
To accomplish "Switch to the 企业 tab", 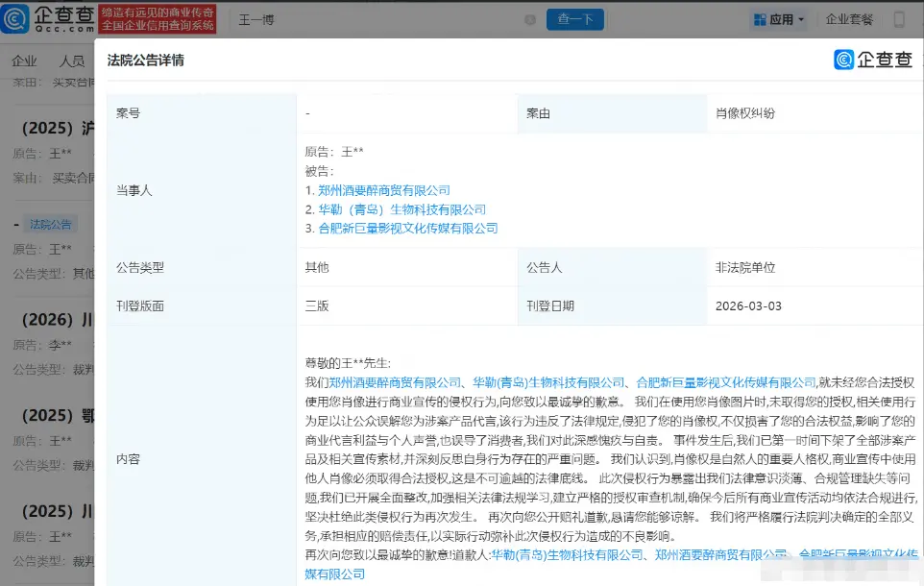I will pyautogui.click(x=24, y=61).
